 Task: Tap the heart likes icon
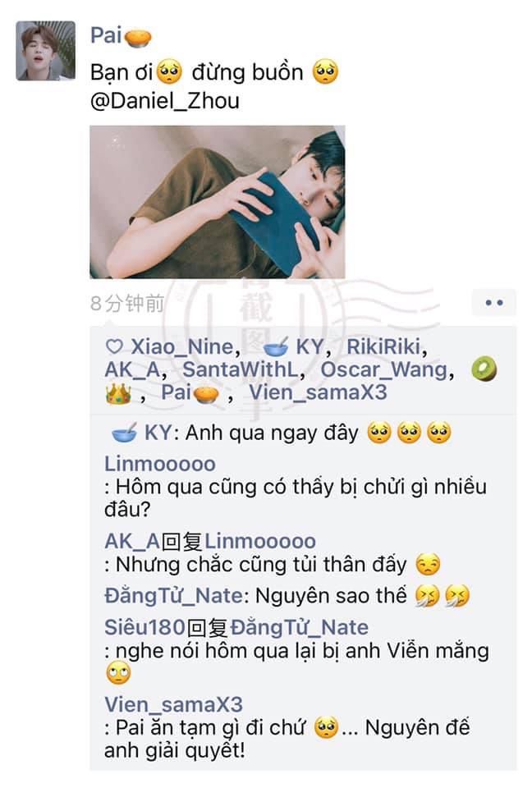pos(114,346)
